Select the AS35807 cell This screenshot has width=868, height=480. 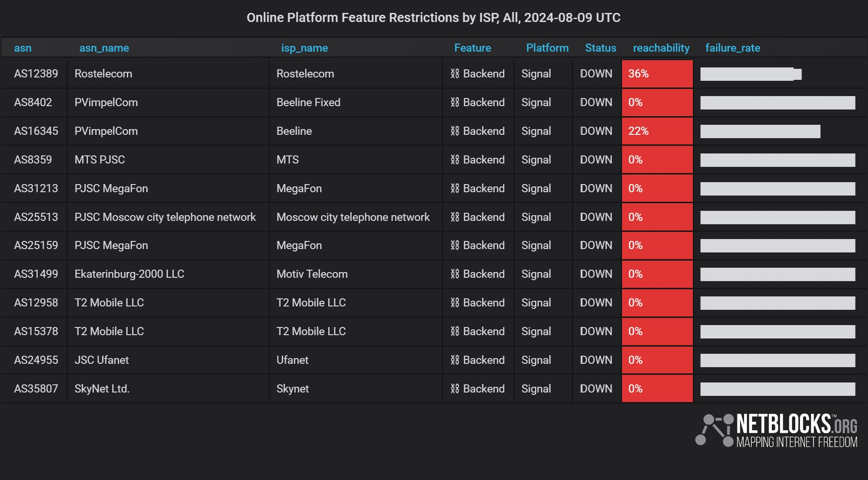pos(34,389)
